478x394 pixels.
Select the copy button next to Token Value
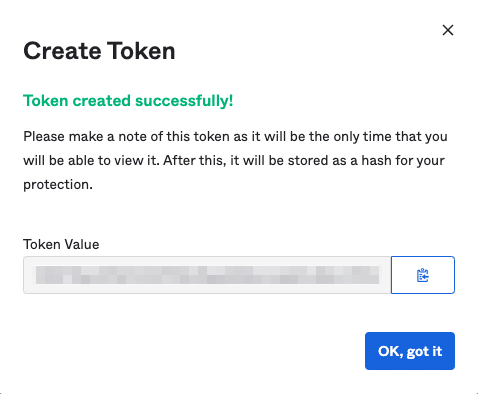(x=423, y=275)
